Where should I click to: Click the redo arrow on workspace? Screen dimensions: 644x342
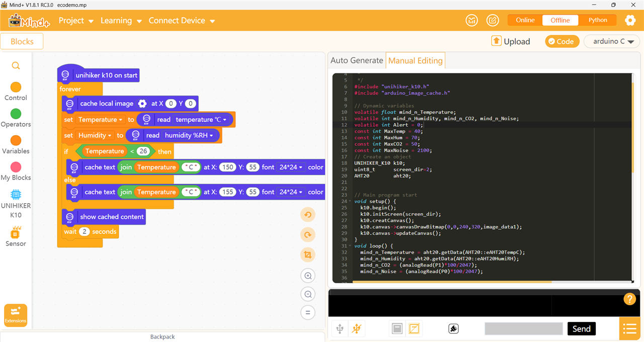(308, 235)
